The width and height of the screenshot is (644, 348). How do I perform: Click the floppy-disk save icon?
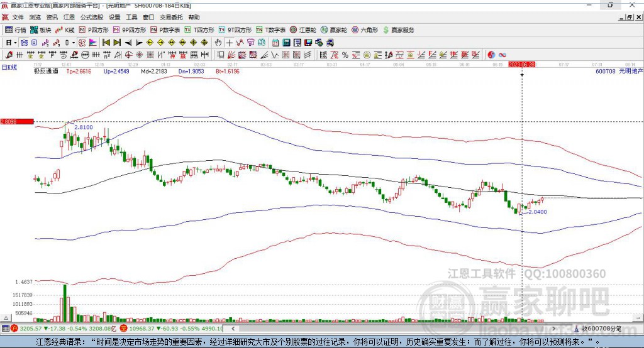[308, 43]
